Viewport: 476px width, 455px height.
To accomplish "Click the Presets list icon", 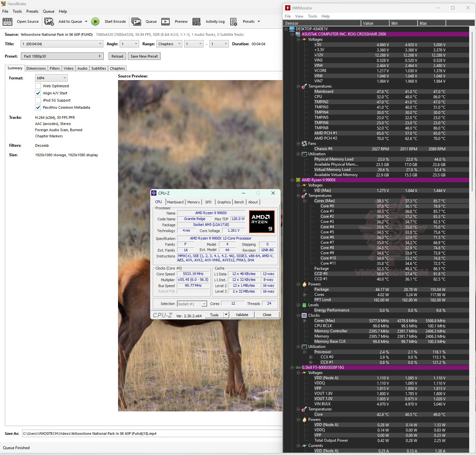I will point(233,21).
